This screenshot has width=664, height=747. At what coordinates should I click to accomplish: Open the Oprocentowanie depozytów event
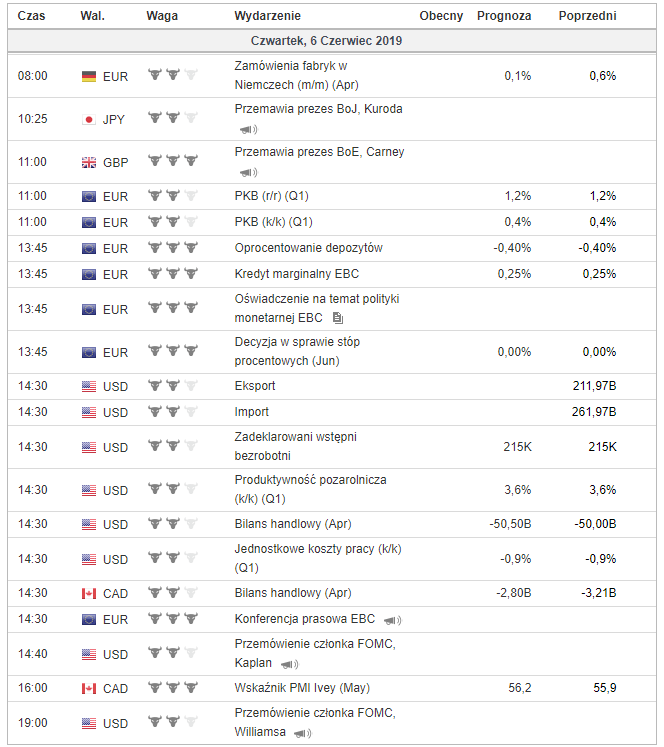[308, 248]
